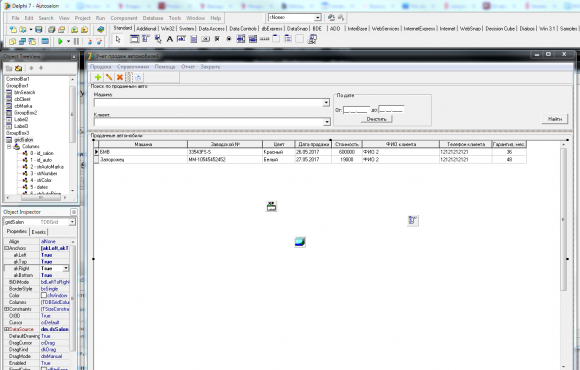Click the pencil Edit icon on the form toolbar

coord(109,77)
